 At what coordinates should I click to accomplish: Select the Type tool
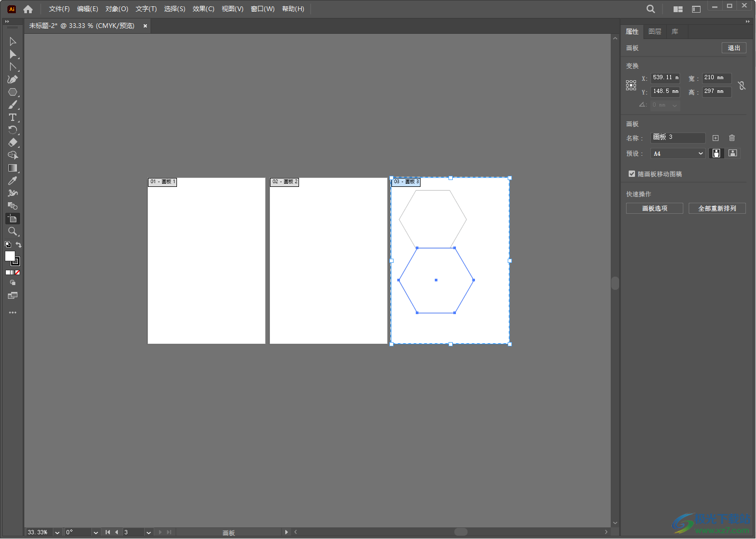(13, 117)
